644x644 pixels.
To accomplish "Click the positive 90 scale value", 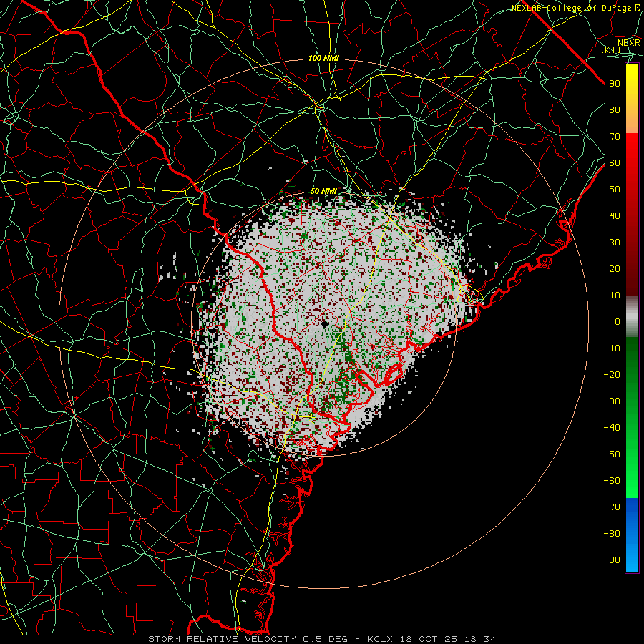I will click(615, 84).
